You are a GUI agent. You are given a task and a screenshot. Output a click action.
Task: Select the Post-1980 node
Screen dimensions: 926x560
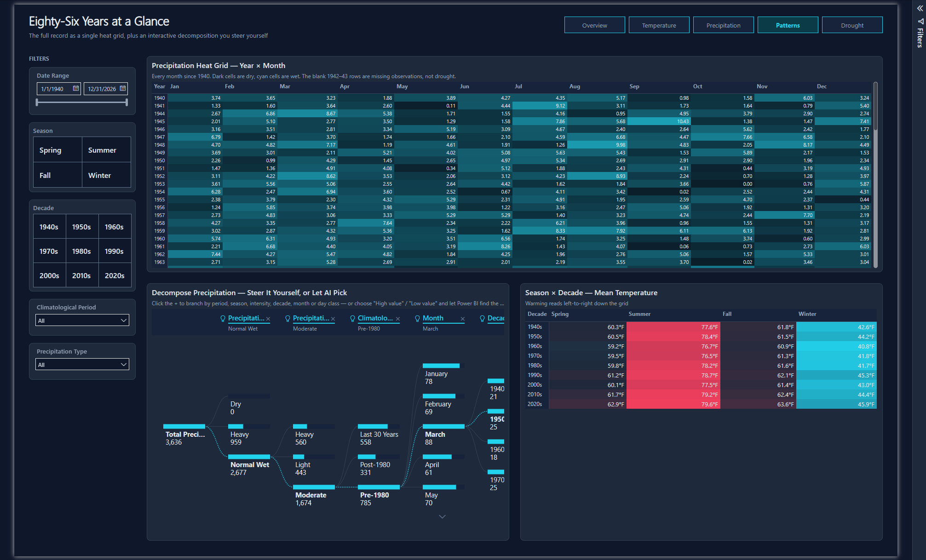tap(379, 466)
